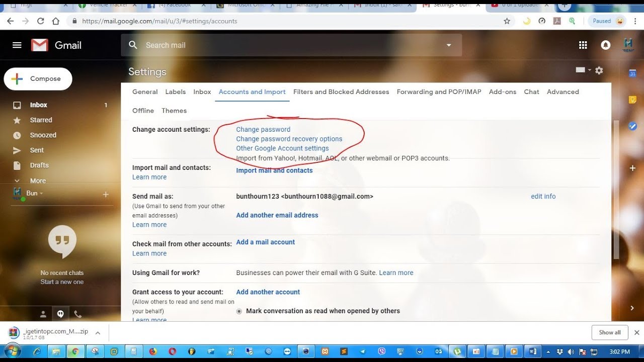
Task: Open Microsoft Word from the taskbar
Action: 533,351
